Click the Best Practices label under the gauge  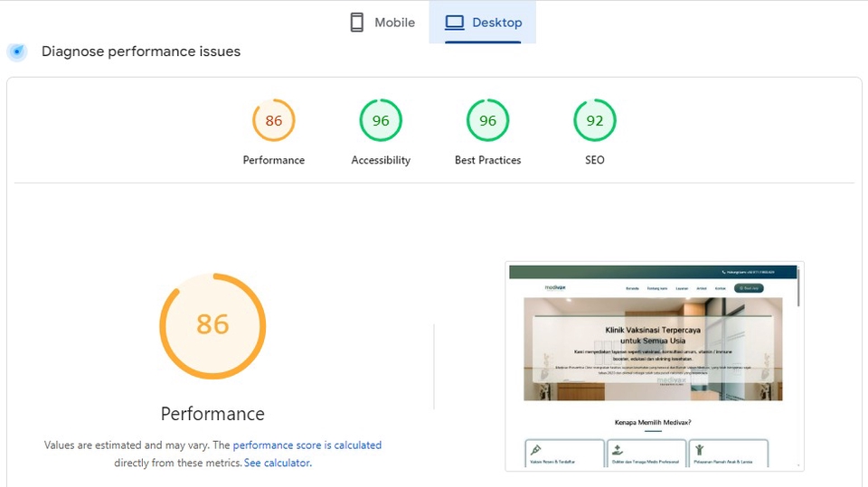(x=487, y=160)
